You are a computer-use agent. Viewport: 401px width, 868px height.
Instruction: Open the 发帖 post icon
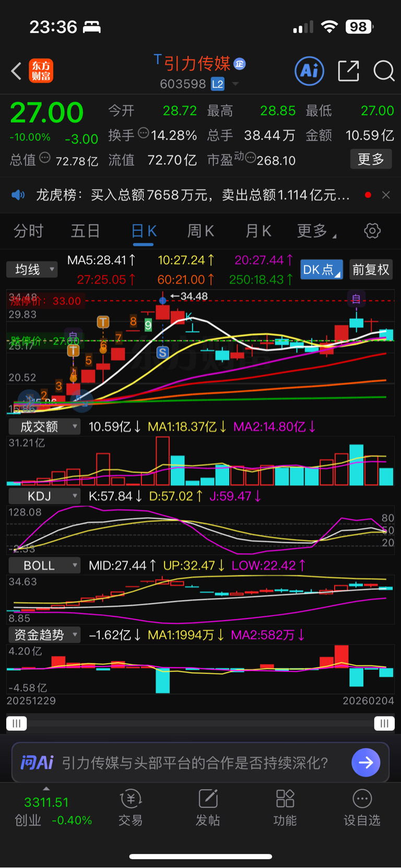point(208,807)
